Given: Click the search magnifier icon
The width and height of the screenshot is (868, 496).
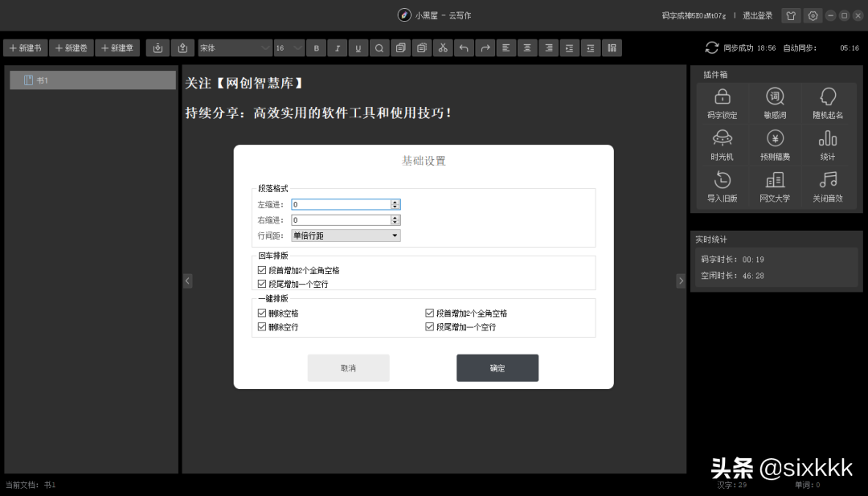Looking at the screenshot, I should [379, 48].
